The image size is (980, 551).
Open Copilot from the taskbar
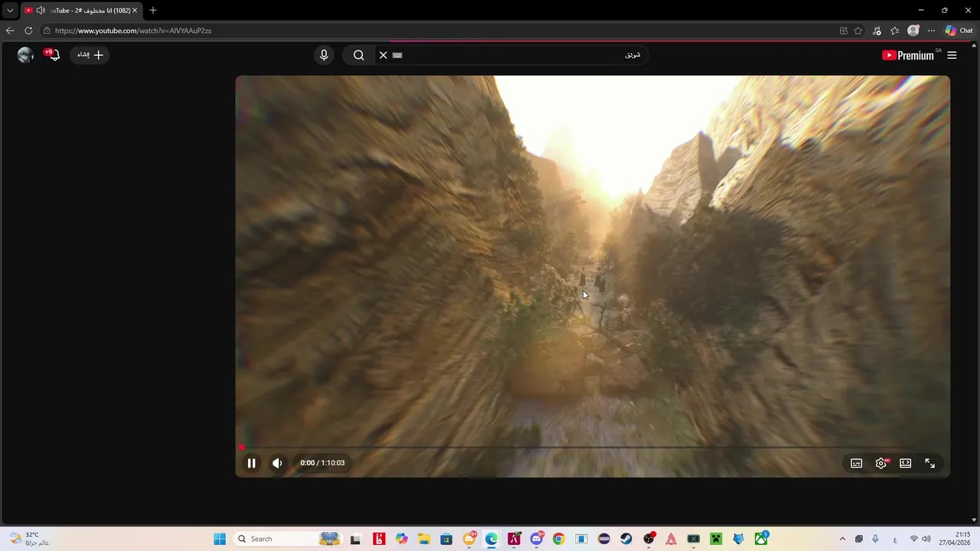tap(402, 539)
